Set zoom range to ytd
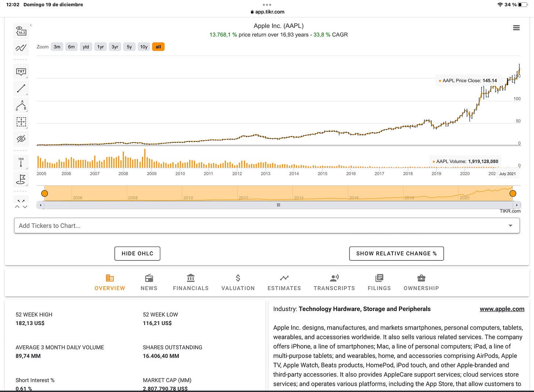The width and height of the screenshot is (534, 392). click(86, 47)
